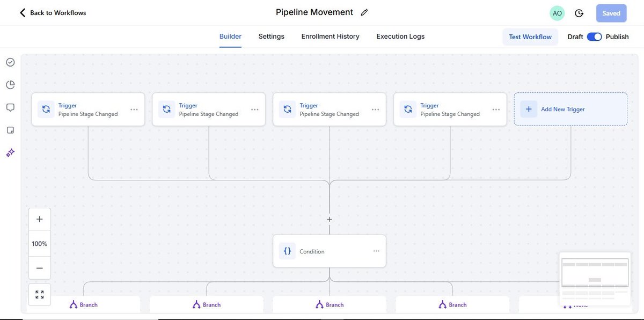Screen dimensions: 644x320
Task: Select the completed tasks icon in the left sidebar
Action: pyautogui.click(x=10, y=61)
